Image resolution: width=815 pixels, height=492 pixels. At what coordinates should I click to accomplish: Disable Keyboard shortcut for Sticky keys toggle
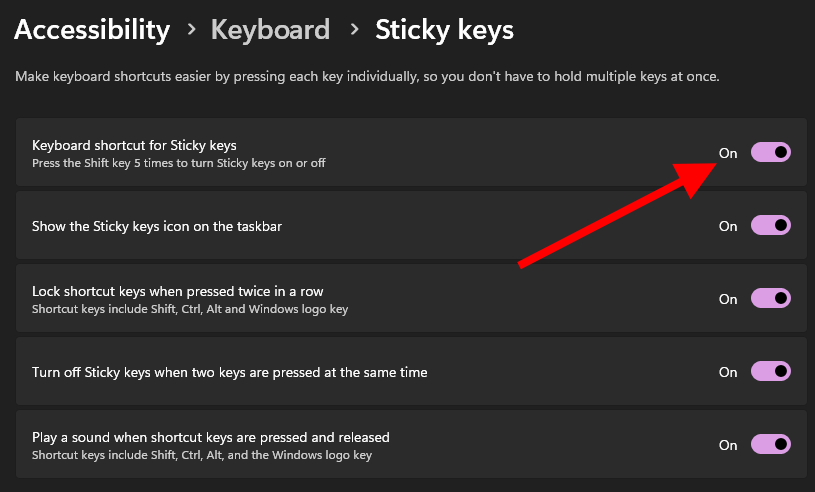pyautogui.click(x=771, y=153)
